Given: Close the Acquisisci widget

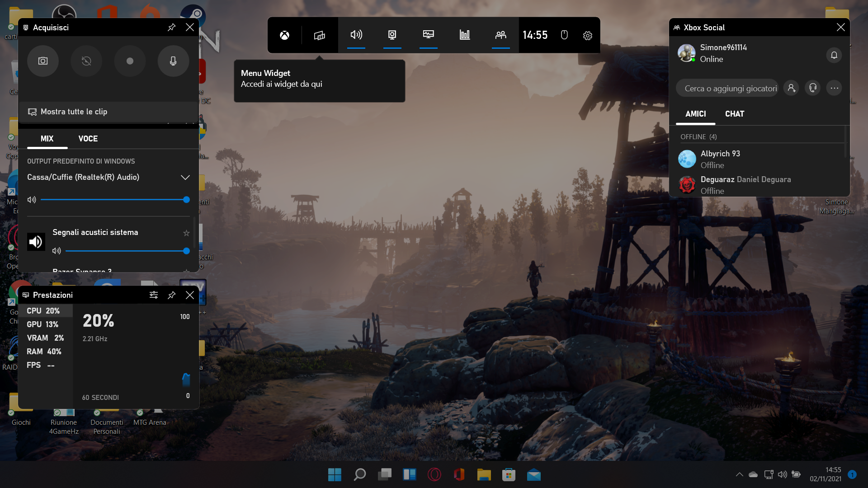Looking at the screenshot, I should 190,28.
